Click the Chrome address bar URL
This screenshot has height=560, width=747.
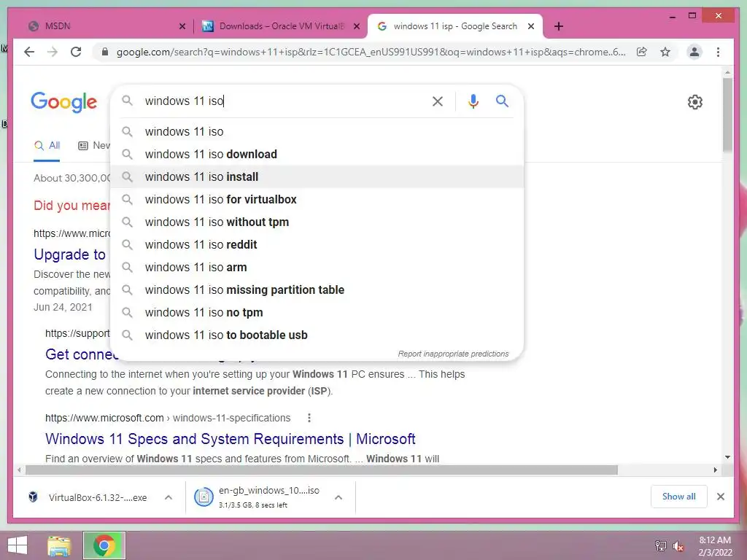tap(371, 52)
